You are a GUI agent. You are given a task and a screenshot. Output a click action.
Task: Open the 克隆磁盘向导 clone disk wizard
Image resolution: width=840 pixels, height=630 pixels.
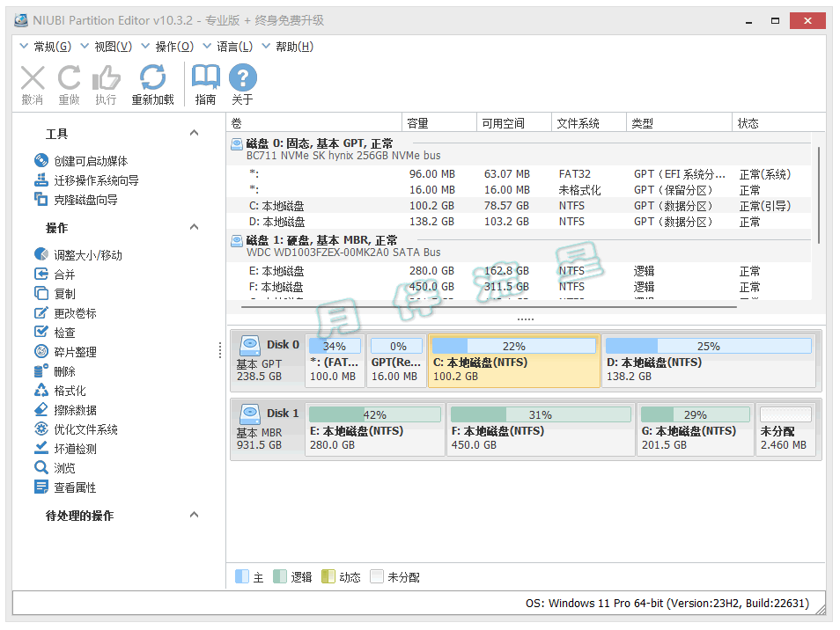[76, 200]
